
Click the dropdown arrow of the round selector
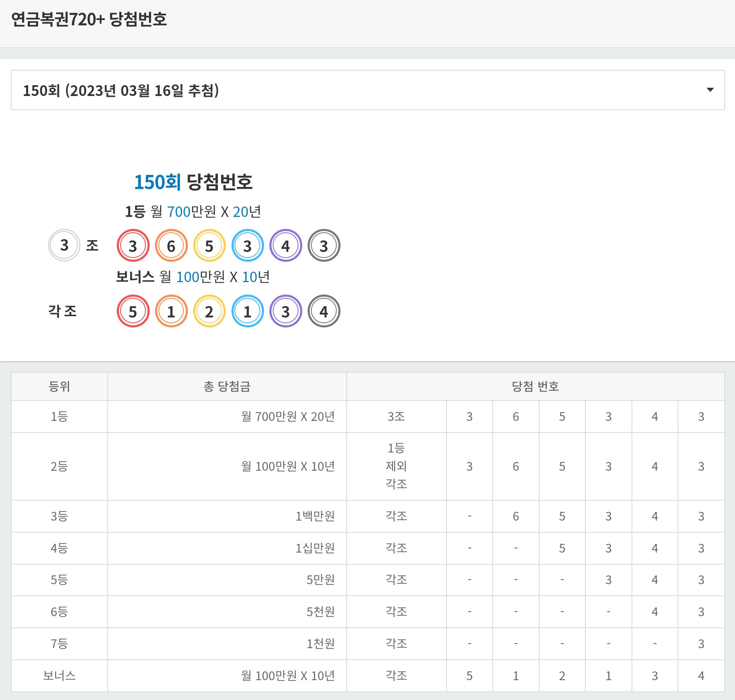(x=710, y=90)
